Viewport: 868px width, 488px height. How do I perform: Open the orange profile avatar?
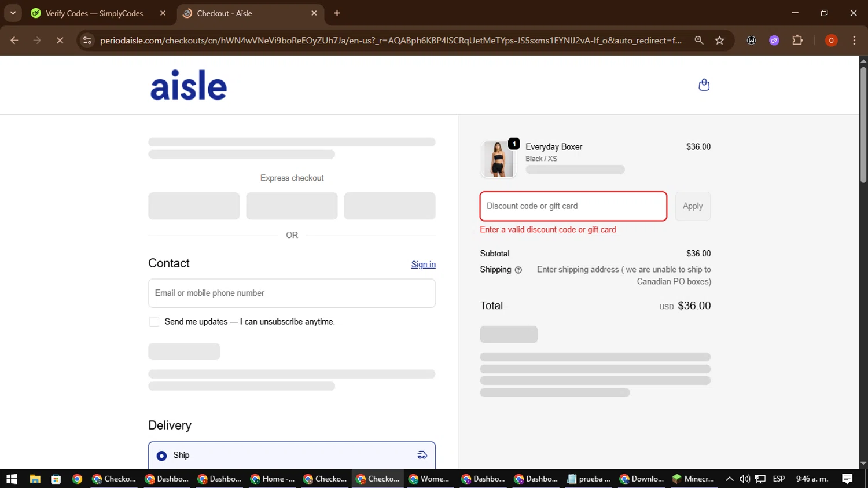point(831,41)
